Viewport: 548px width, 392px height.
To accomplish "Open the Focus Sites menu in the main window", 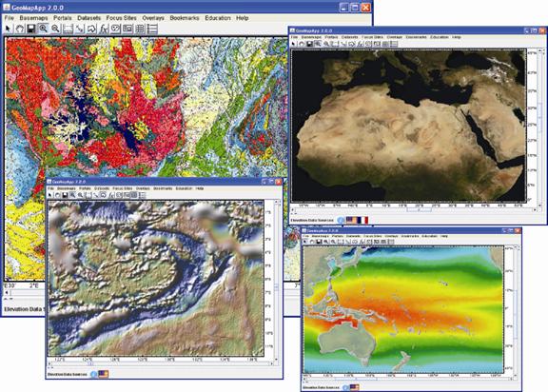I will pos(121,18).
